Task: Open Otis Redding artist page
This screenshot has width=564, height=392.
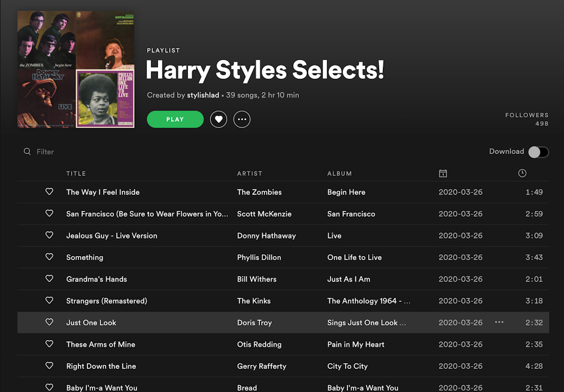Action: tap(259, 345)
